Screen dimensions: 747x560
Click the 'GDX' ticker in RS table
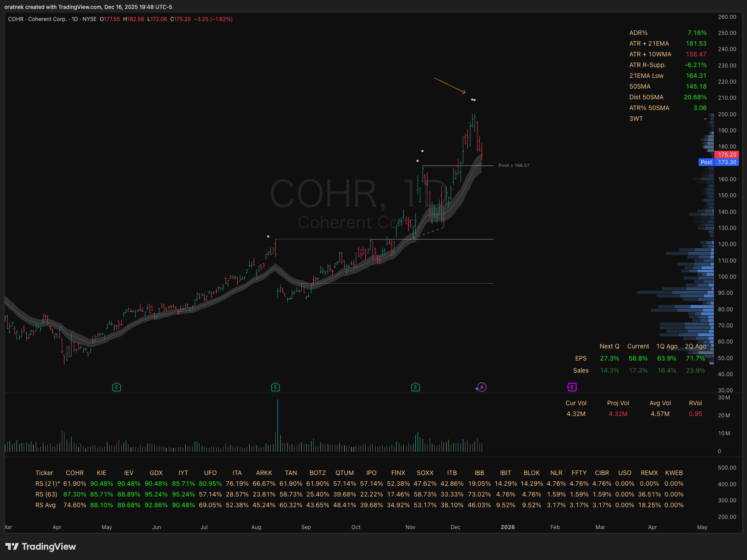coord(156,473)
